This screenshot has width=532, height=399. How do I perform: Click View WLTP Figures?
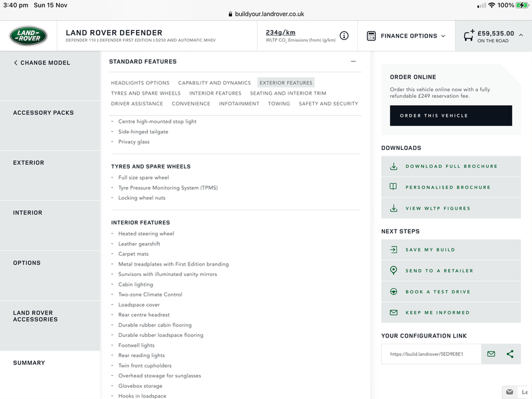(451, 208)
